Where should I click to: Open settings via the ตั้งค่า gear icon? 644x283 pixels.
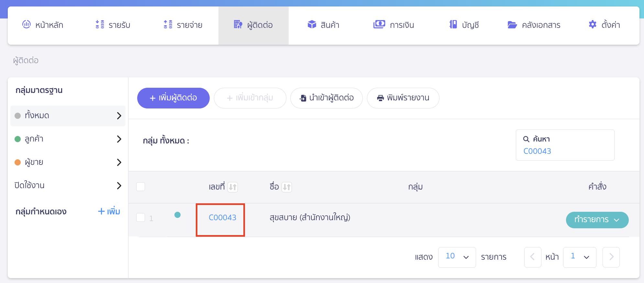pyautogui.click(x=593, y=24)
